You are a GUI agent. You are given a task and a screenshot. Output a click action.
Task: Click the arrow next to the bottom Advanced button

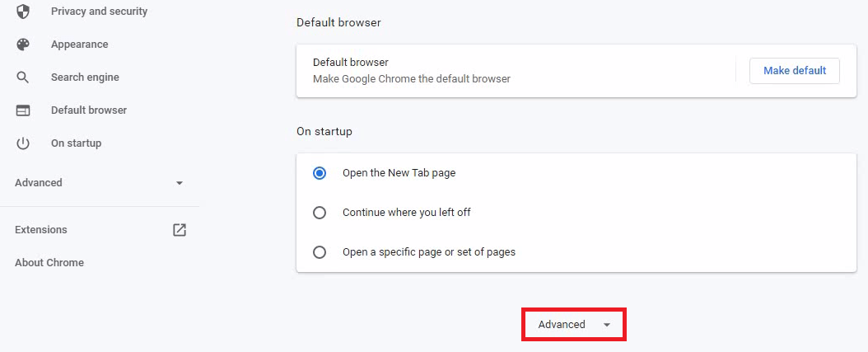tap(607, 326)
